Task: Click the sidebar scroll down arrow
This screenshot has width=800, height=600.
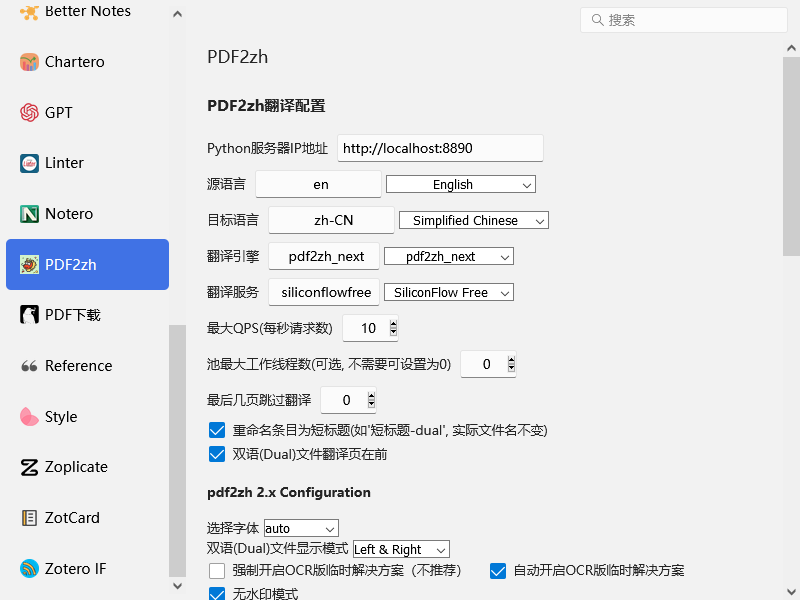Action: [x=178, y=586]
